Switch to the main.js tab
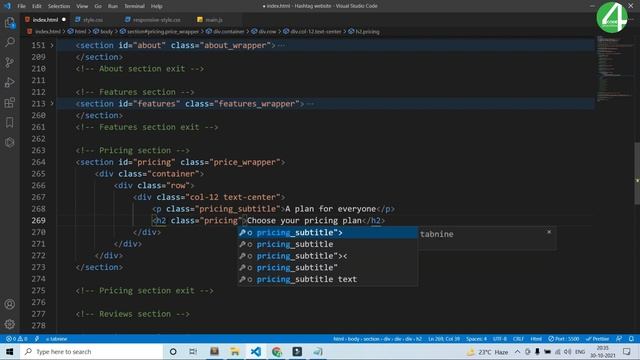640x360 pixels. click(214, 20)
